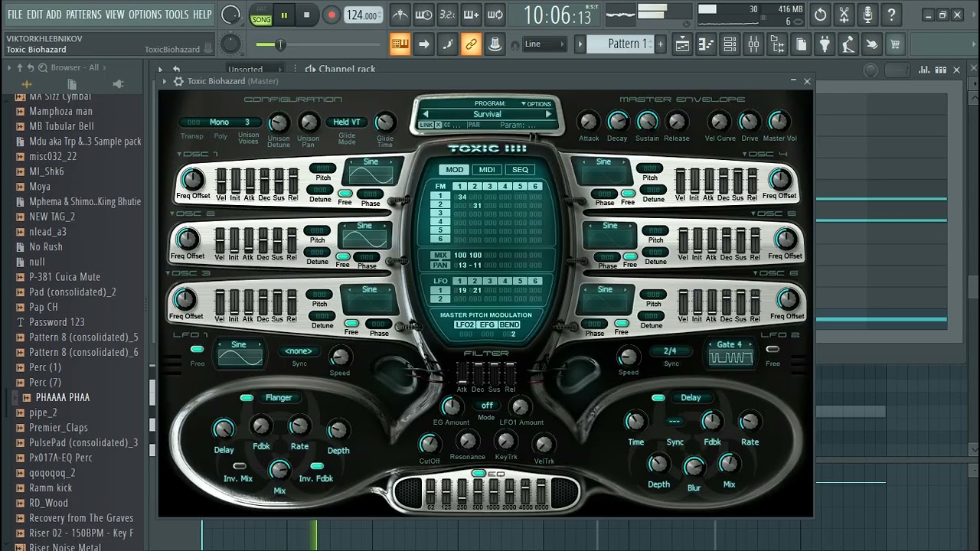Click the microphone one-click recording icon
The image size is (980, 551).
[x=867, y=15]
